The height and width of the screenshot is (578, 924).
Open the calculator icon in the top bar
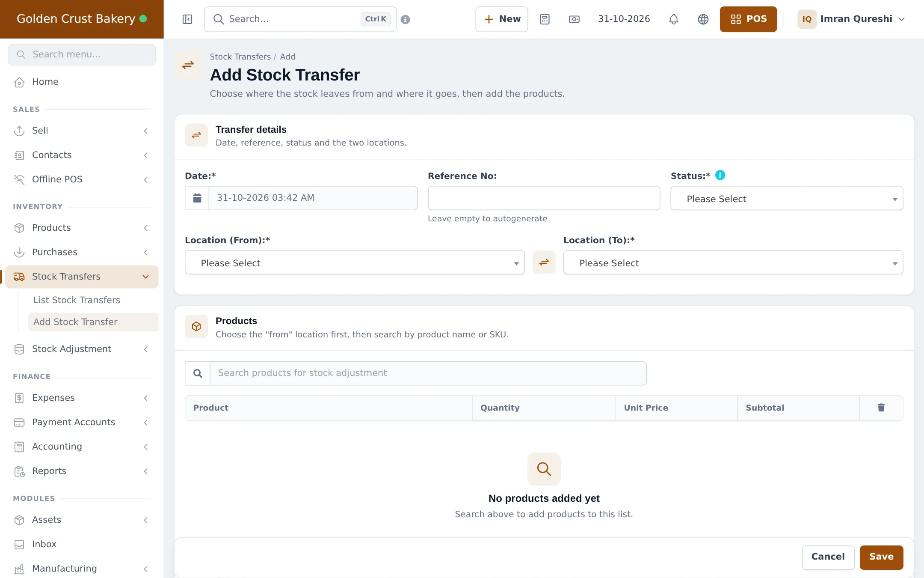tap(545, 19)
